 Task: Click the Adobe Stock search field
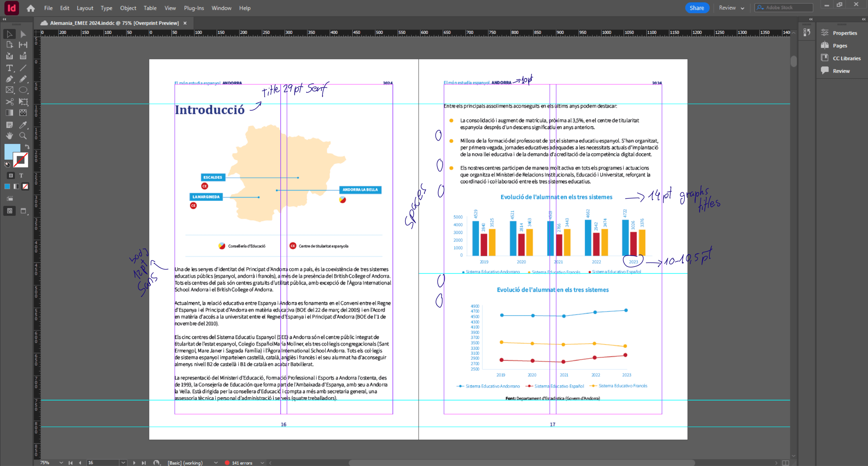click(787, 7)
